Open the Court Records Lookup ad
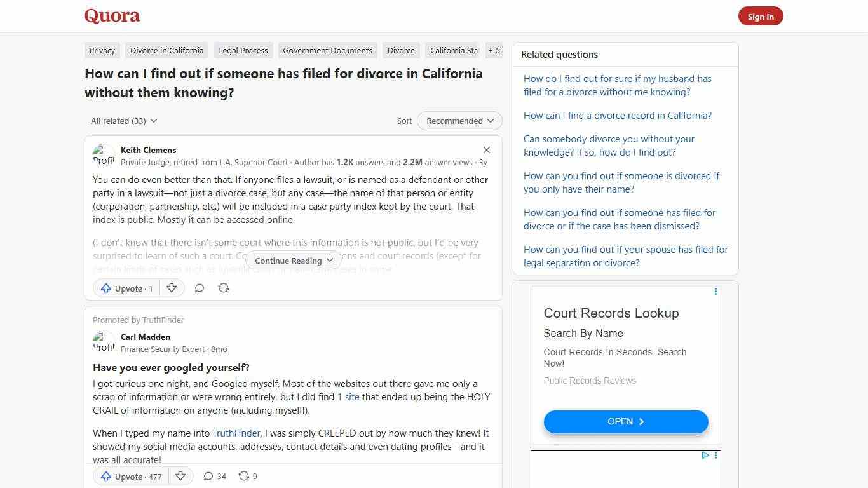 [625, 421]
